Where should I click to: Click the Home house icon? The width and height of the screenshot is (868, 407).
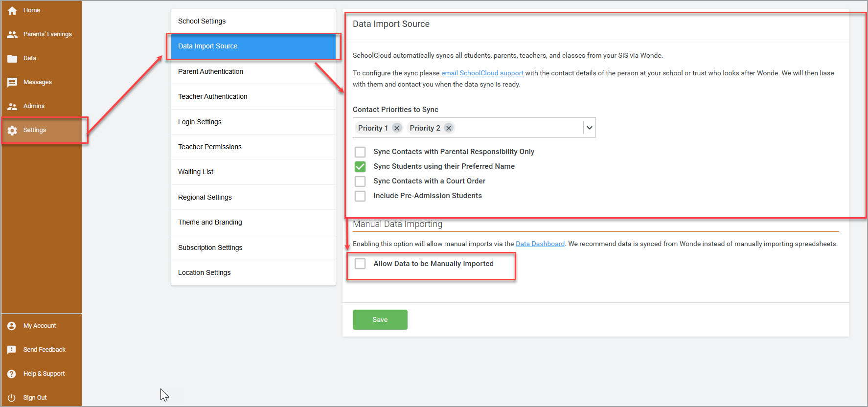coord(12,10)
